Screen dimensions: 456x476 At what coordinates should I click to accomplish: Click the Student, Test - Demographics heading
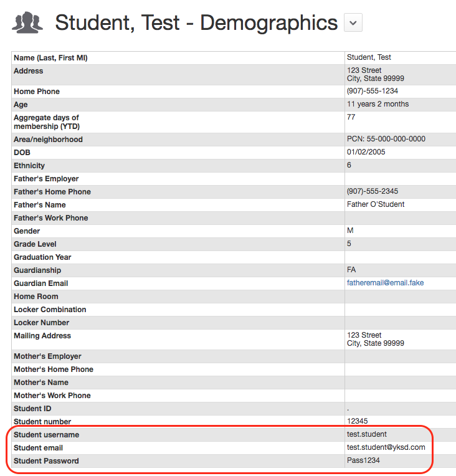coord(196,23)
